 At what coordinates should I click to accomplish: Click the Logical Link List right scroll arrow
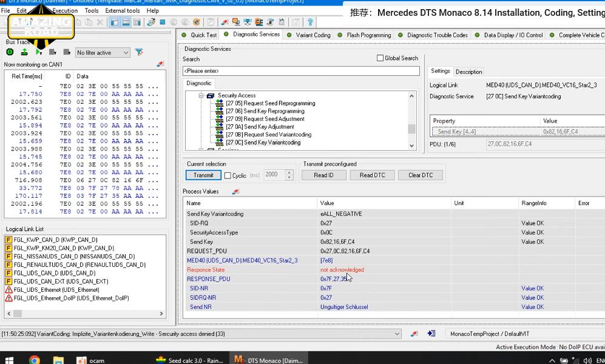click(161, 314)
